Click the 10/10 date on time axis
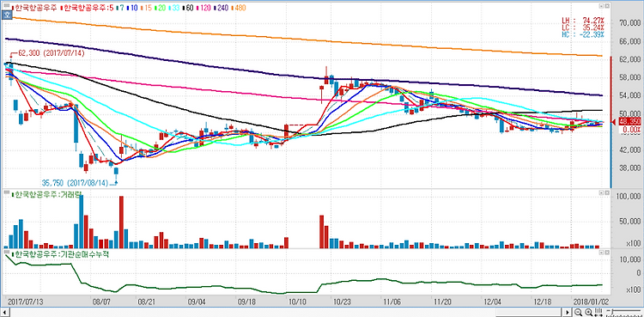644x317 pixels. tap(297, 302)
